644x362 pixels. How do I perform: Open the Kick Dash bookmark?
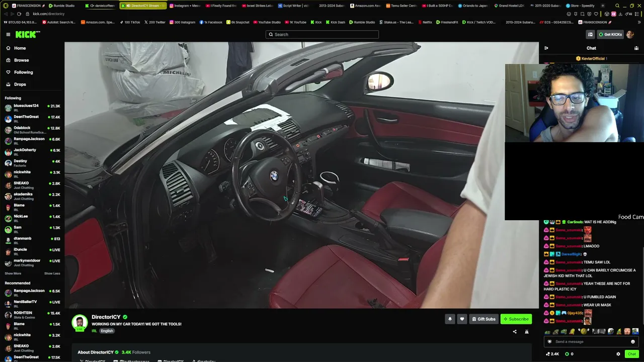coord(336,22)
